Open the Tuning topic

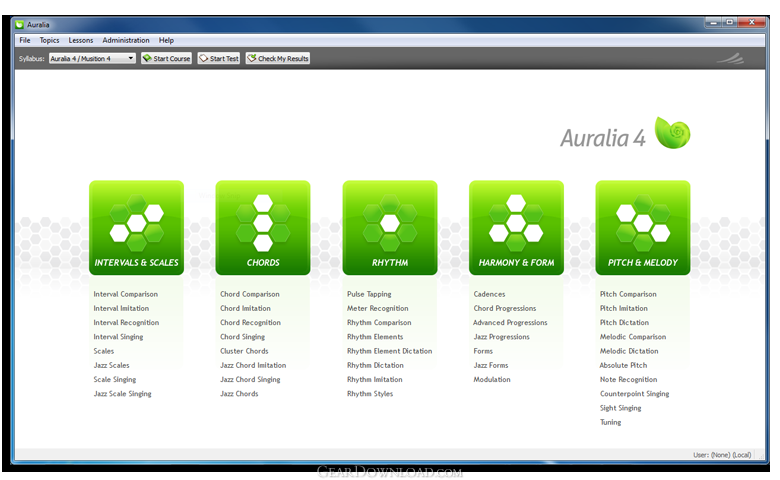[x=610, y=422]
